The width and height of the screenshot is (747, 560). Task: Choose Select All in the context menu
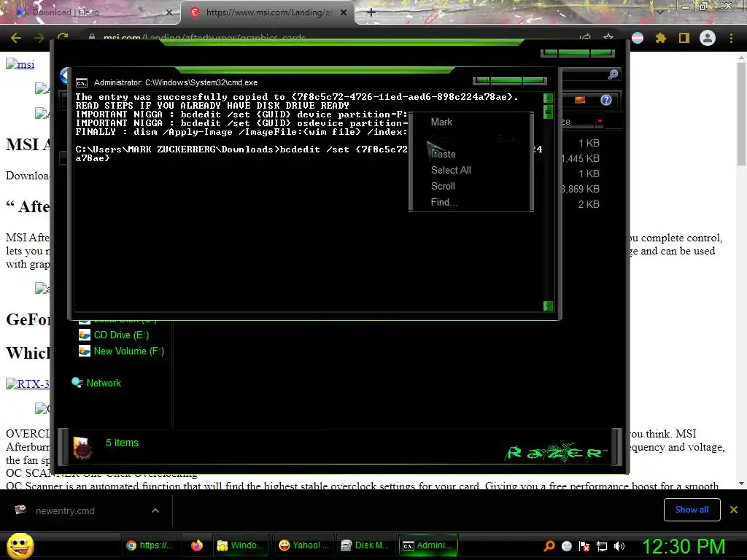click(x=451, y=170)
